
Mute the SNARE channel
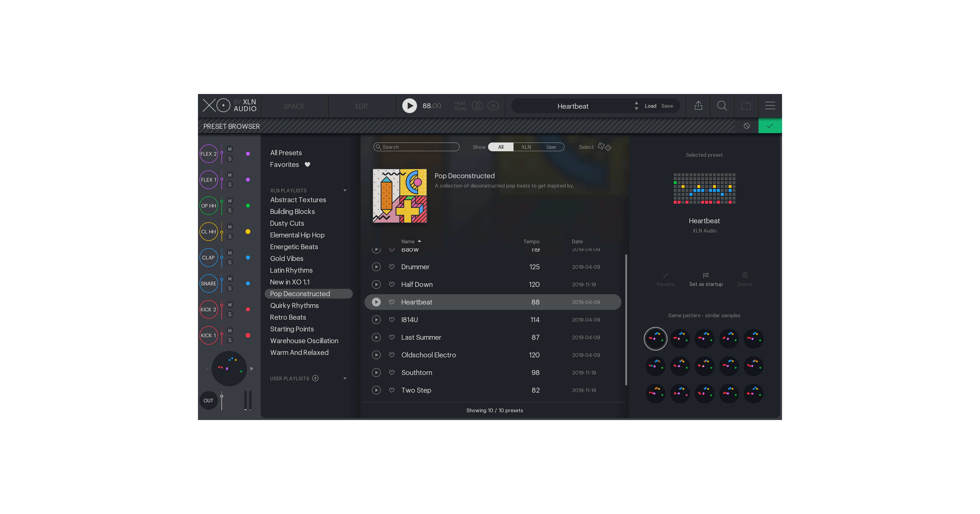tap(229, 279)
